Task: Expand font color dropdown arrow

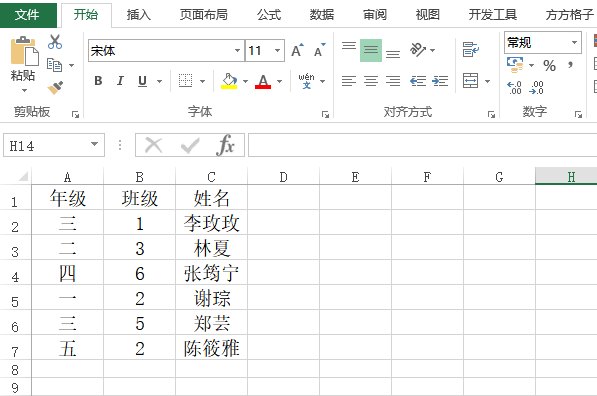Action: pos(279,81)
